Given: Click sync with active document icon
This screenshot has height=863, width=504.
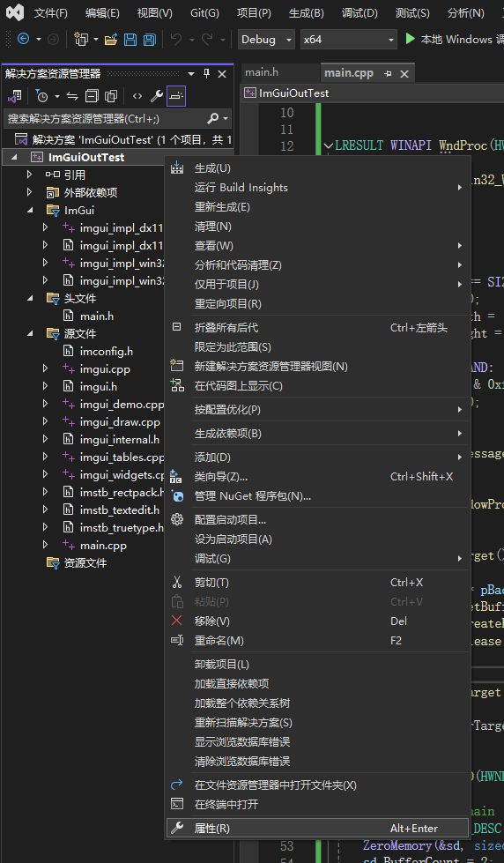Looking at the screenshot, I should (x=72, y=96).
